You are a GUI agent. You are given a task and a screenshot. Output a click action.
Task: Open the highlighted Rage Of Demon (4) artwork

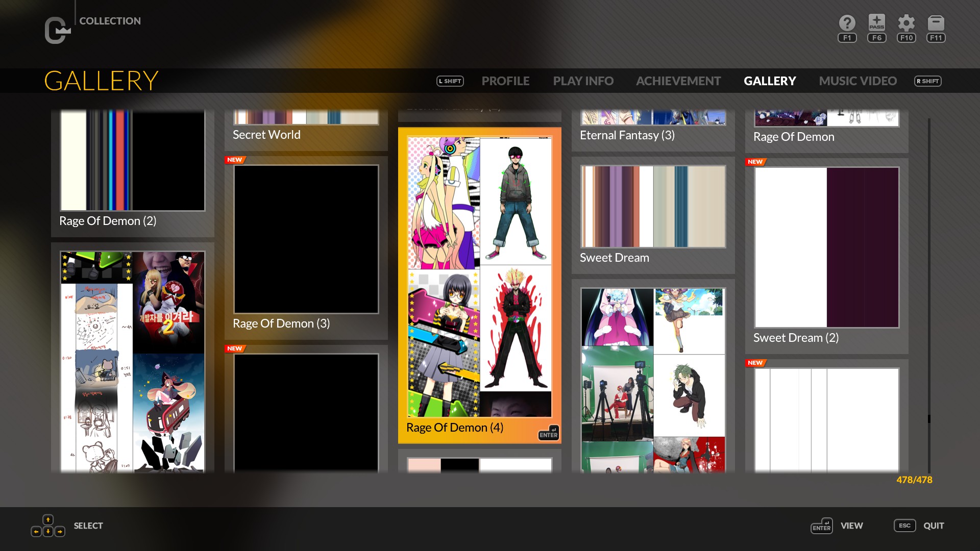480,277
